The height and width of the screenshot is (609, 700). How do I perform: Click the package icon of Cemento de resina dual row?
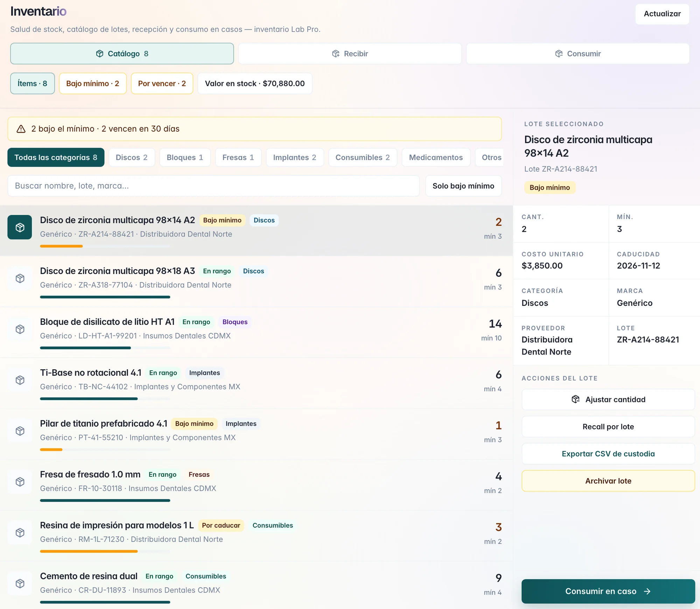pyautogui.click(x=20, y=583)
